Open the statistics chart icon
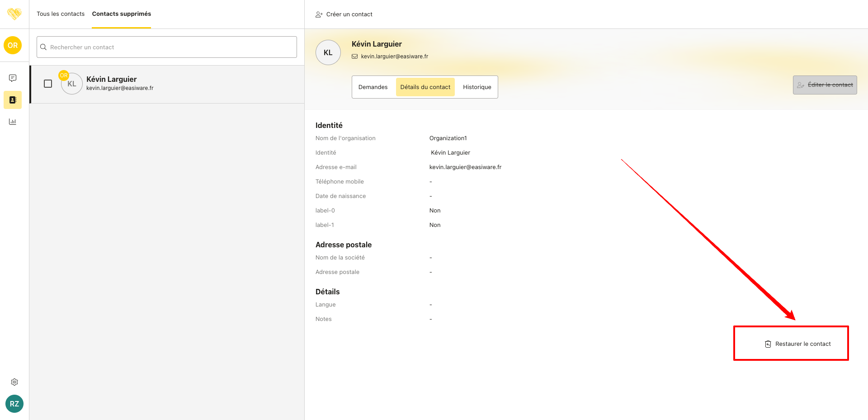 (x=13, y=122)
